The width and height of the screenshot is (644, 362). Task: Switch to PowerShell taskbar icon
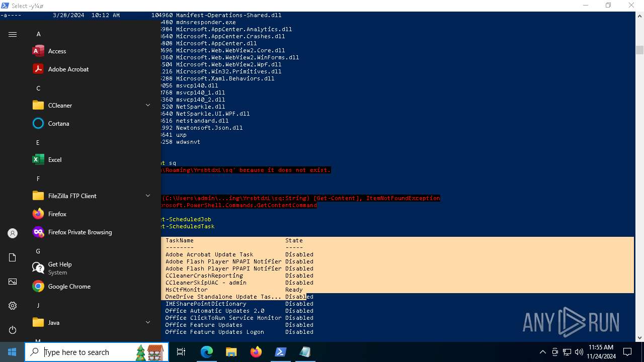(x=280, y=352)
